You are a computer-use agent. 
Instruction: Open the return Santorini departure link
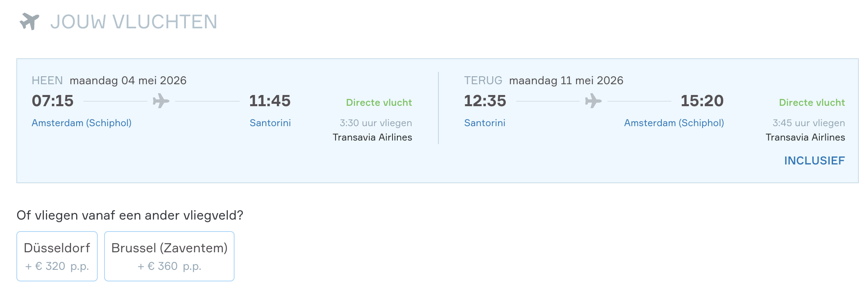(485, 123)
